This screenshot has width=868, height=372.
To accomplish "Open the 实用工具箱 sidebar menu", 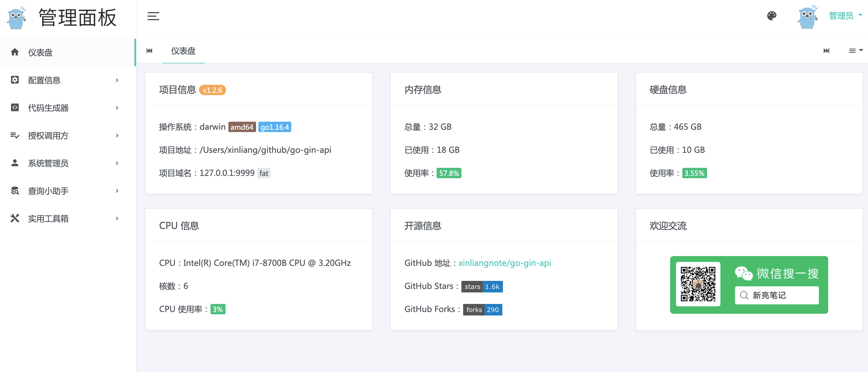I will coord(67,218).
